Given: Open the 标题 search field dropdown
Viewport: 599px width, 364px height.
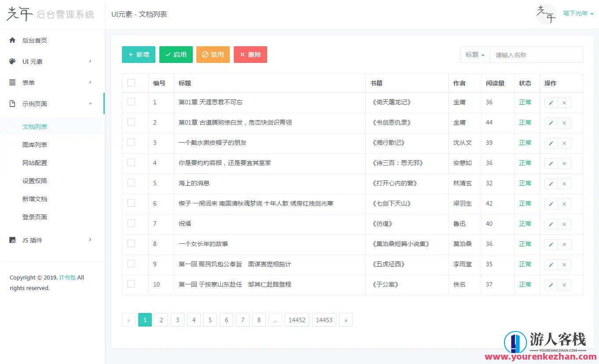Looking at the screenshot, I should [474, 55].
